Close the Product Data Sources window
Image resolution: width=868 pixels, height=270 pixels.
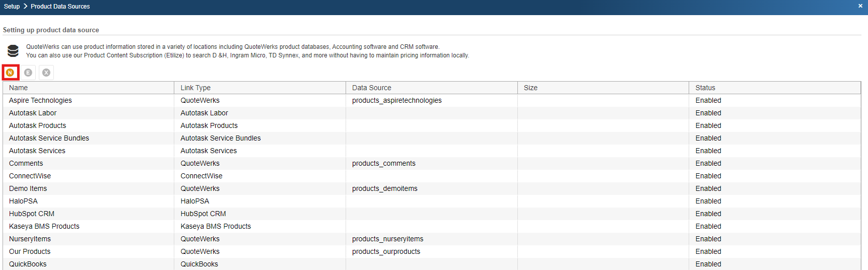[x=860, y=6]
